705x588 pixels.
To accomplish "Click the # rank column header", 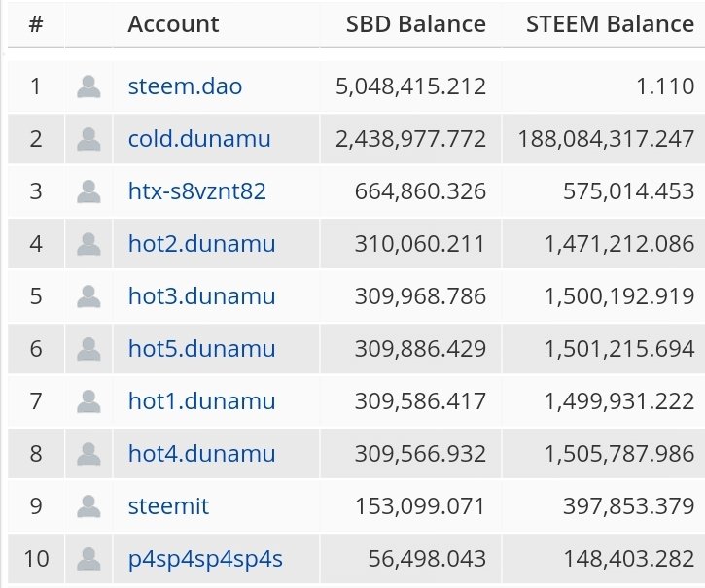I will pos(36,24).
